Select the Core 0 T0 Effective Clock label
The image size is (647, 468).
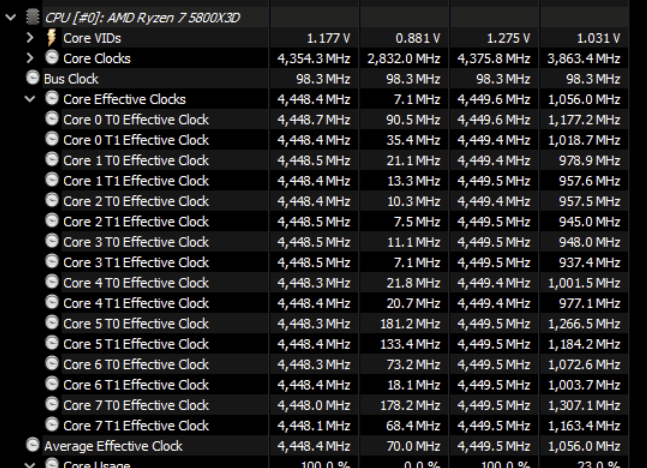pos(136,120)
